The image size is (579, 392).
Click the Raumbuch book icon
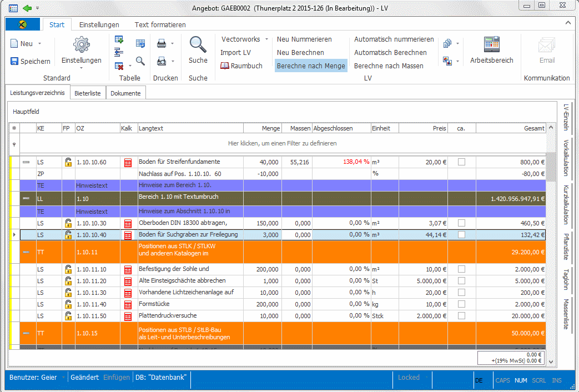point(224,66)
